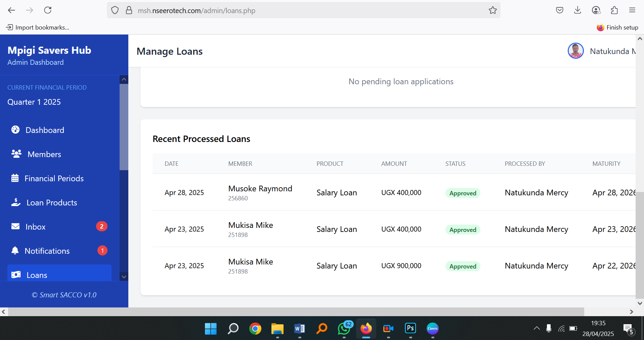Click the Inbox envelope icon

click(15, 226)
